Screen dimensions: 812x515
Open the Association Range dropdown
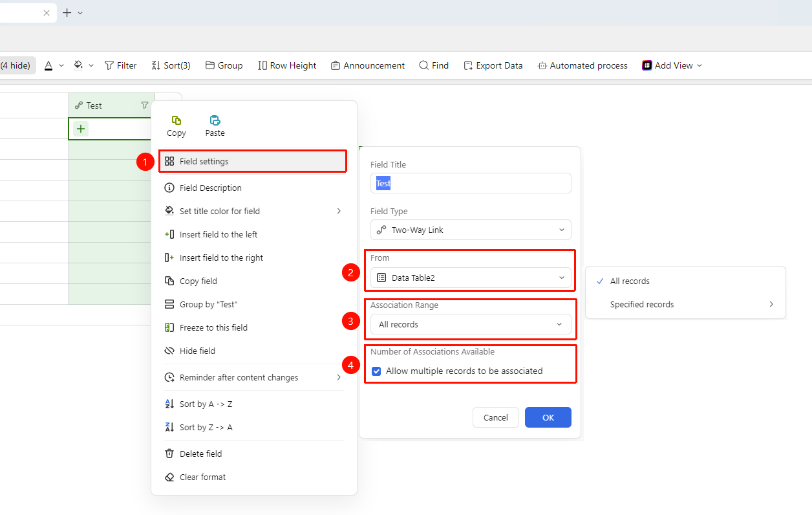tap(471, 324)
